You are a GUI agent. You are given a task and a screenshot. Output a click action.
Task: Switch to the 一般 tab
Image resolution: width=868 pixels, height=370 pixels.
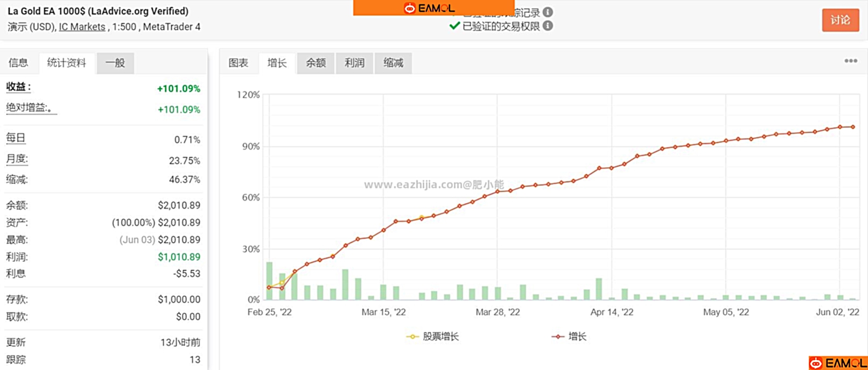tap(115, 63)
